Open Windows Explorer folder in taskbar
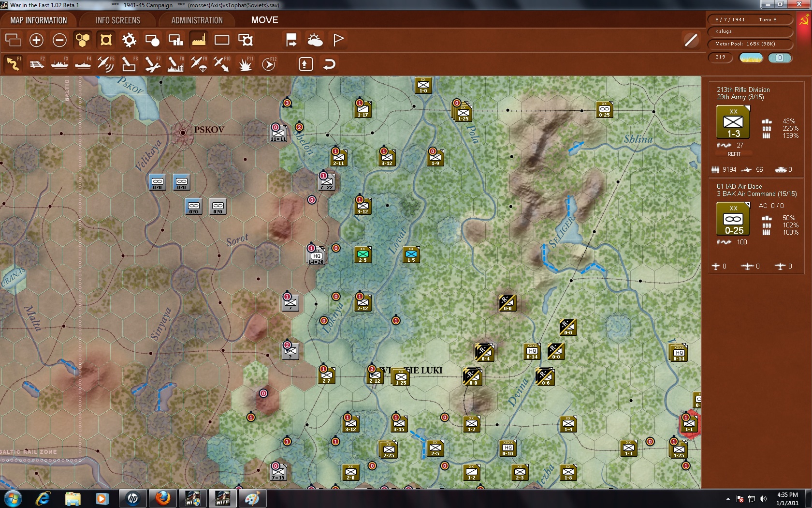This screenshot has width=812, height=508. tap(72, 498)
